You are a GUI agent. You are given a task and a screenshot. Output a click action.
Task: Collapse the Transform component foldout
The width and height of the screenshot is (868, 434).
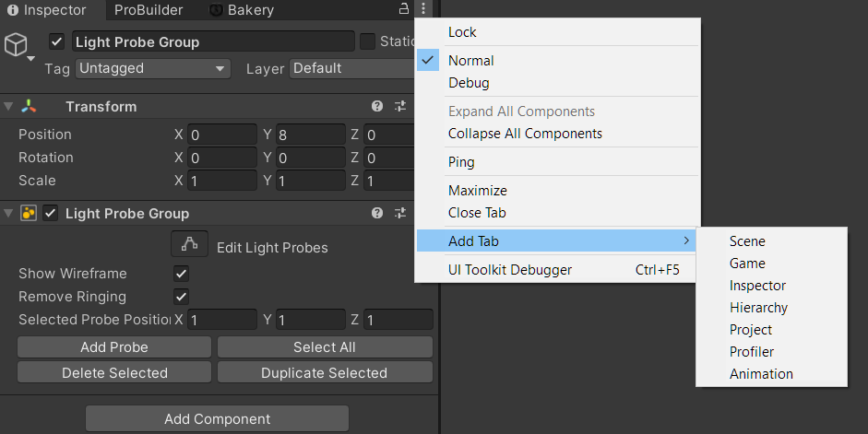pyautogui.click(x=9, y=107)
